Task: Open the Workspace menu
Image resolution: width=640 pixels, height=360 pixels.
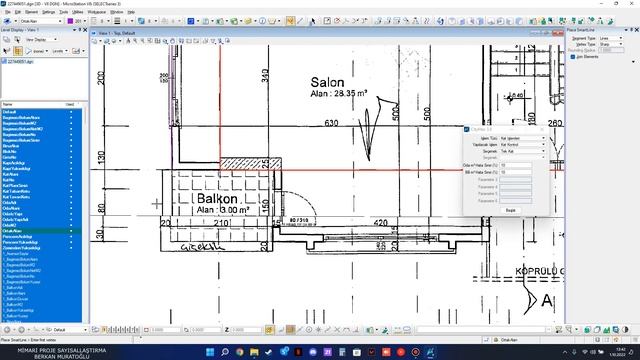Action: [97, 12]
